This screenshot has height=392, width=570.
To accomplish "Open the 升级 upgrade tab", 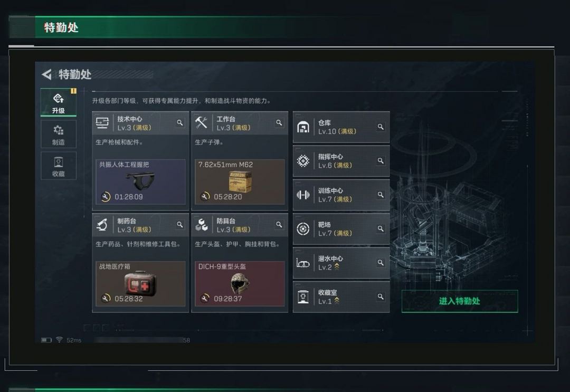I will pyautogui.click(x=59, y=102).
